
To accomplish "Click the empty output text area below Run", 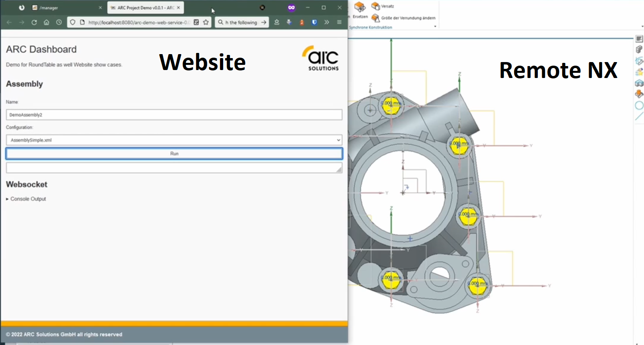I will coord(174,168).
